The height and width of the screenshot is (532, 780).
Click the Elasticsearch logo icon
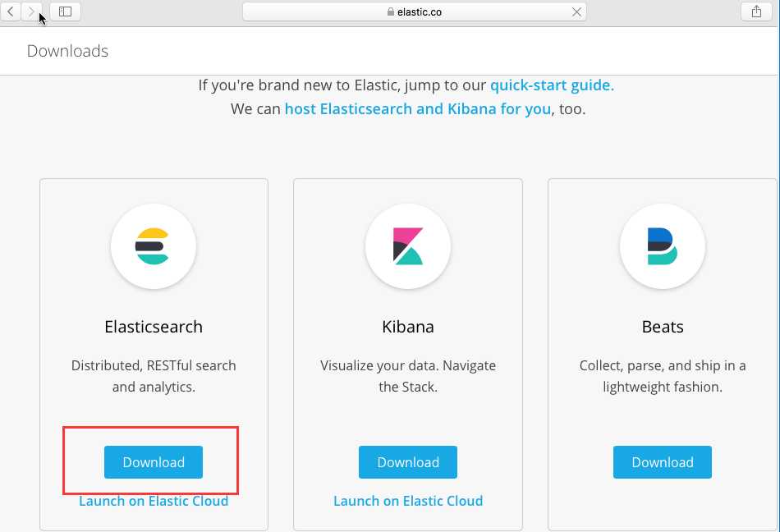[x=153, y=246]
